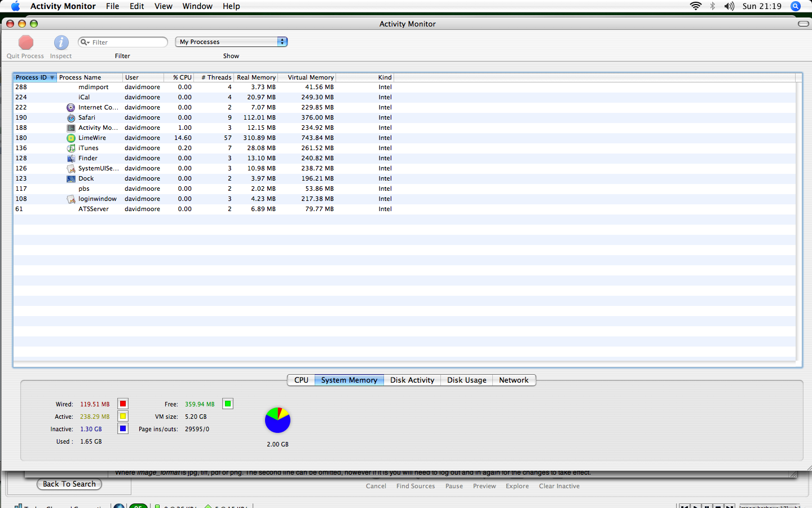
Task: Toggle toolbar with the pill button
Action: click(804, 24)
